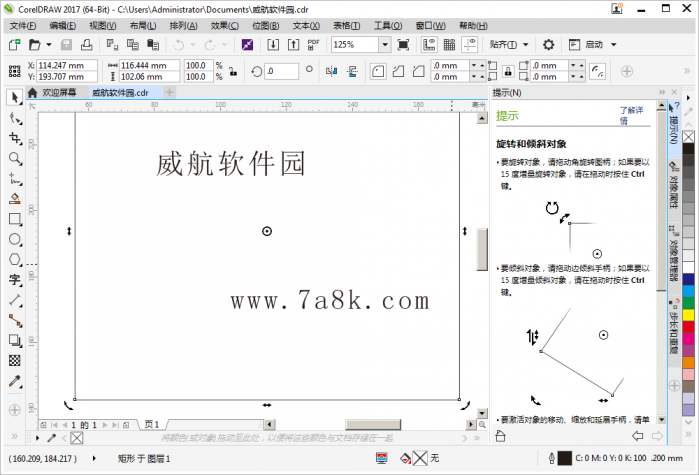This screenshot has height=475, width=699.
Task: Pick the red palette swatch
Action: tap(689, 327)
